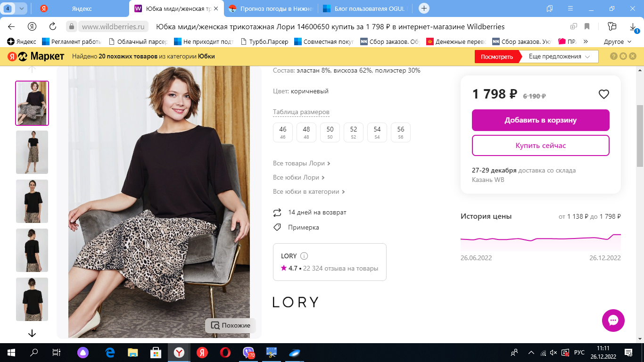
Task: Reload the Wildberries page
Action: (53, 26)
